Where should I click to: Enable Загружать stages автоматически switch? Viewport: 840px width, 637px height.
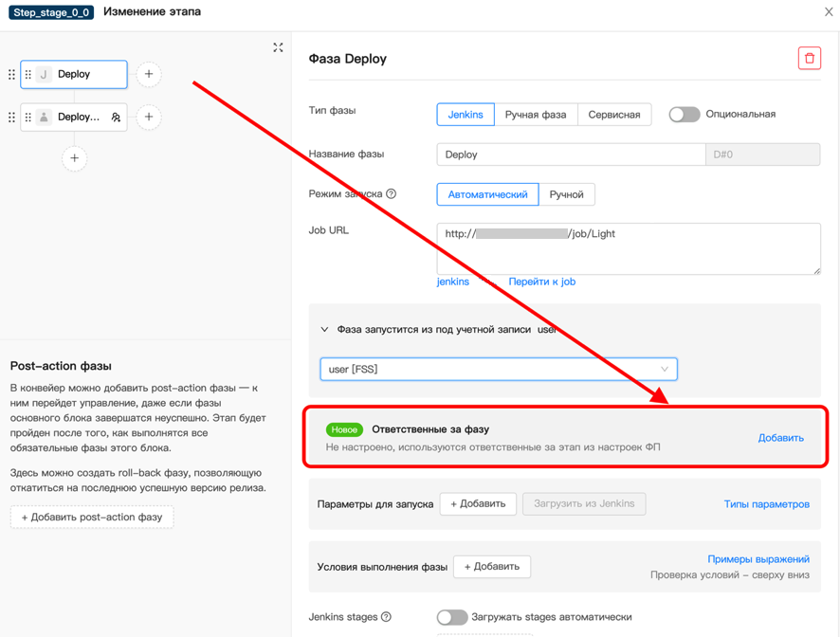(x=451, y=617)
